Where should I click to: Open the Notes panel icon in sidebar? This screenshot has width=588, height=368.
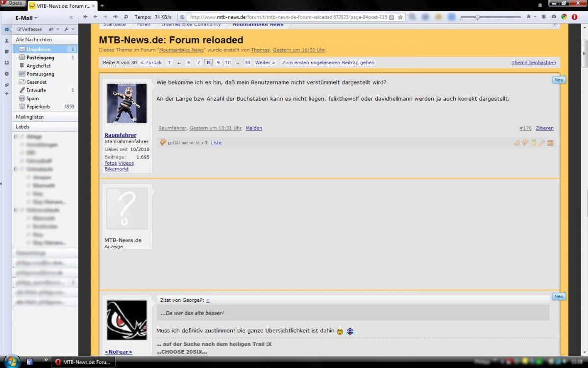[x=6, y=52]
